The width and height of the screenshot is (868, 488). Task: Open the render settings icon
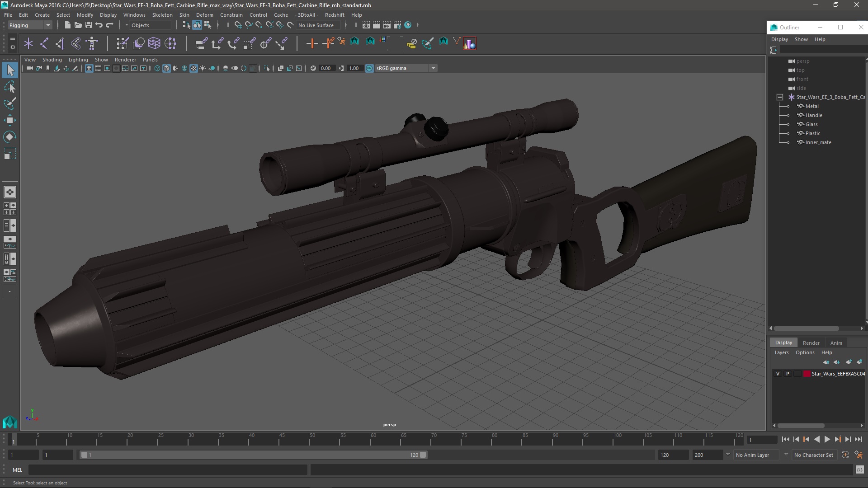(397, 25)
